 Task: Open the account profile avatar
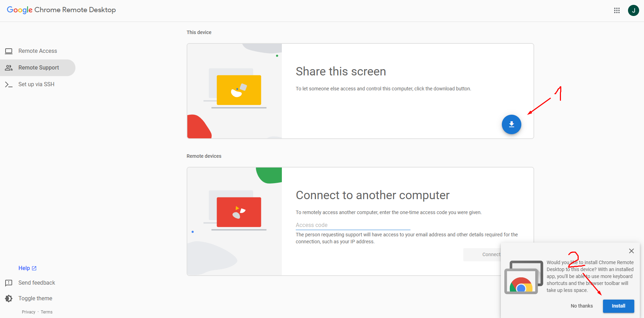click(x=633, y=10)
